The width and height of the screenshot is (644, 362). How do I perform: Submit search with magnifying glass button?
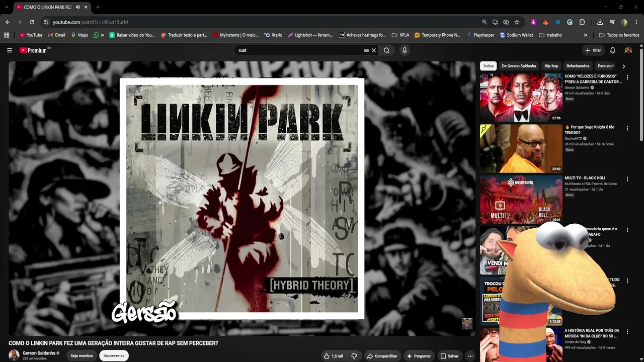point(386,50)
